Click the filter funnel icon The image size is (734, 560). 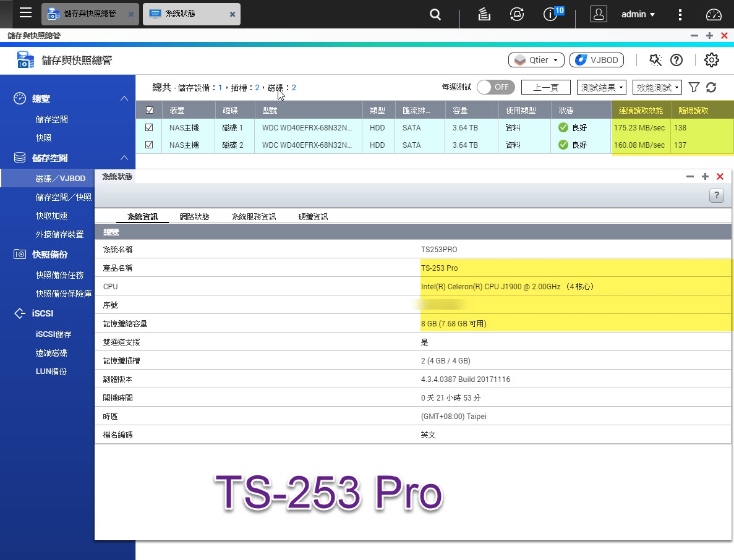694,87
